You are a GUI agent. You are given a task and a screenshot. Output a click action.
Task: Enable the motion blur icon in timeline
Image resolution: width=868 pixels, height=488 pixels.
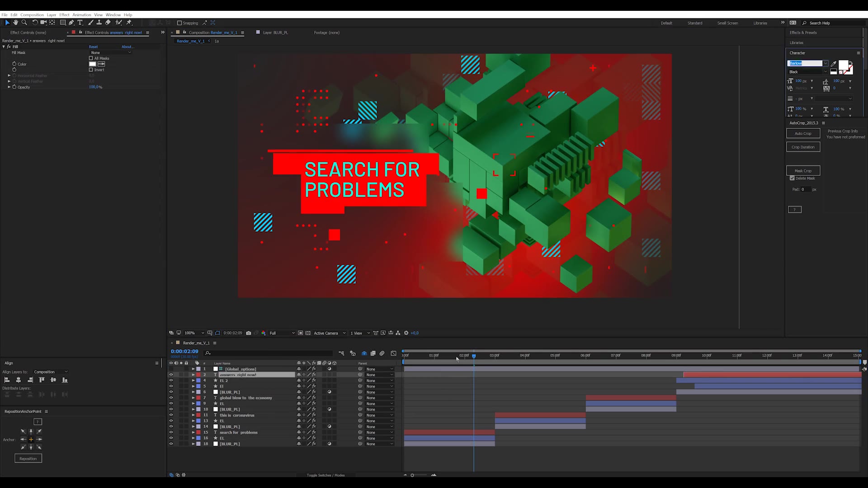pyautogui.click(x=382, y=353)
